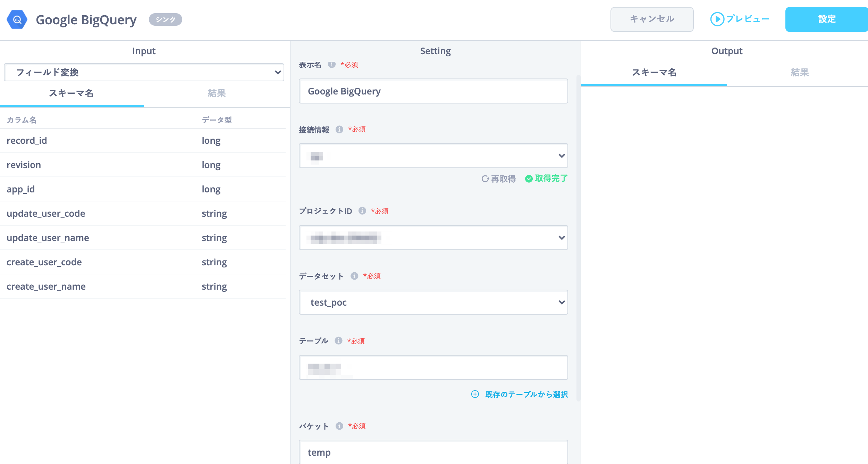
Task: Switch to Output スキーマ名 tab
Action: point(654,72)
